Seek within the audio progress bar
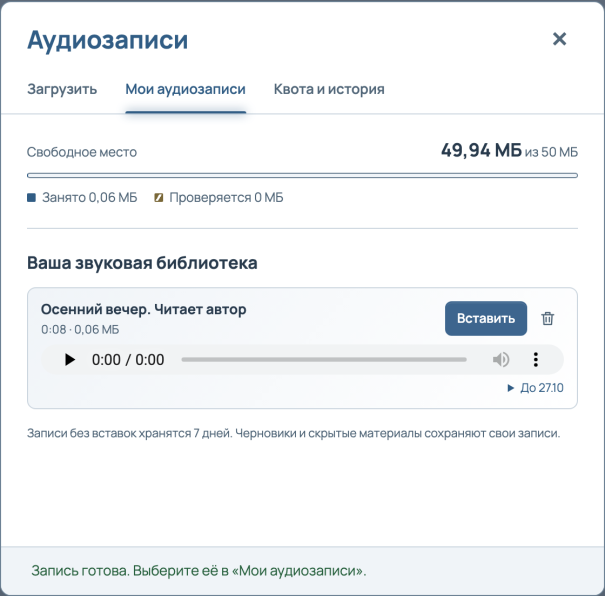Image resolution: width=605 pixels, height=596 pixels. (x=324, y=360)
